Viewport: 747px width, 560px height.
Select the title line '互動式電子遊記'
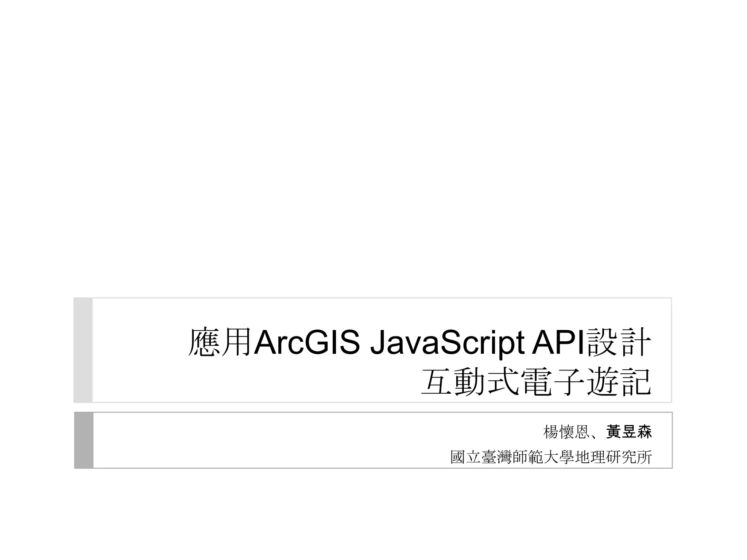536,382
